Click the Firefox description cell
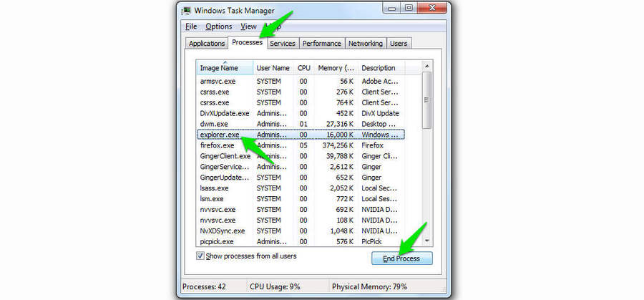Viewport: 644px width, 300px height. point(373,145)
